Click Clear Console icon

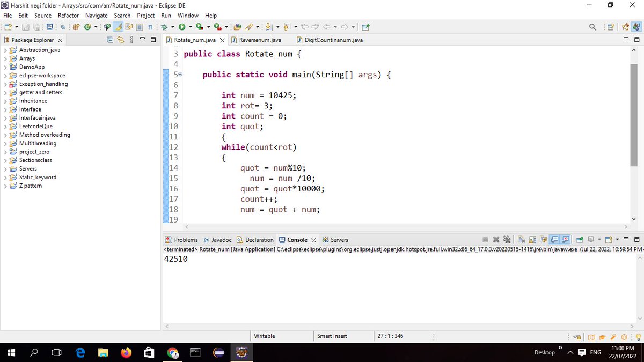coord(522,240)
